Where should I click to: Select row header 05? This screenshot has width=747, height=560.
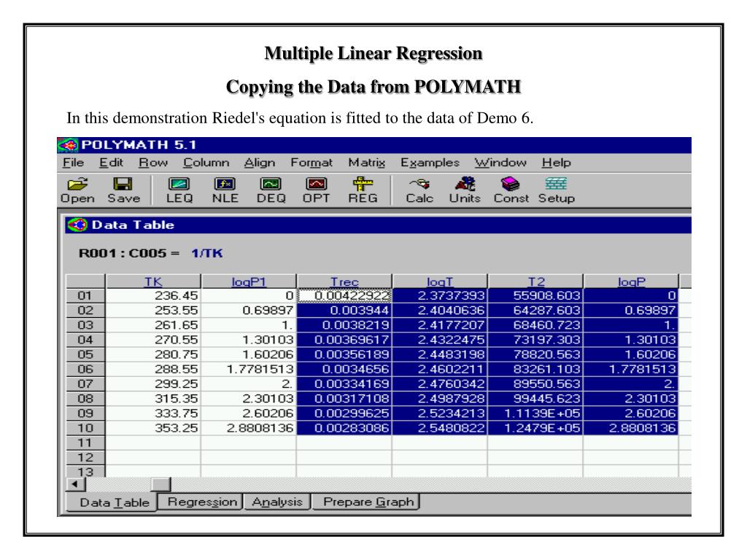(x=85, y=354)
